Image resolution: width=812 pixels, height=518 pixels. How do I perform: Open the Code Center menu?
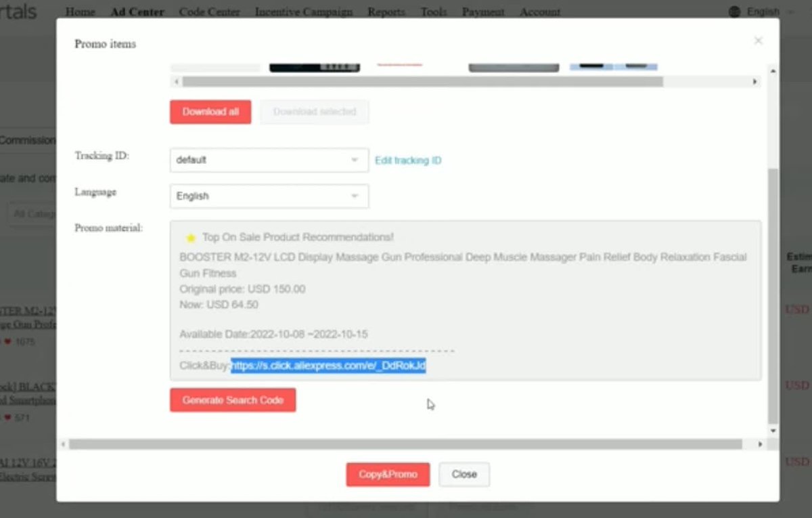tap(209, 12)
